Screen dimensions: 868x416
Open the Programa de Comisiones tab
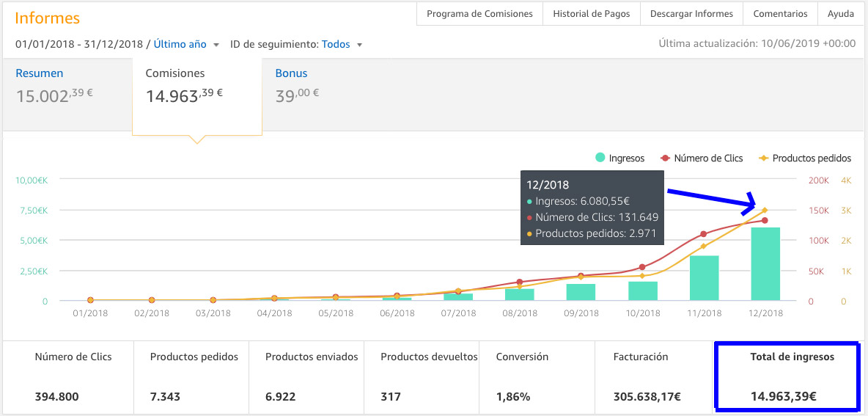click(479, 14)
